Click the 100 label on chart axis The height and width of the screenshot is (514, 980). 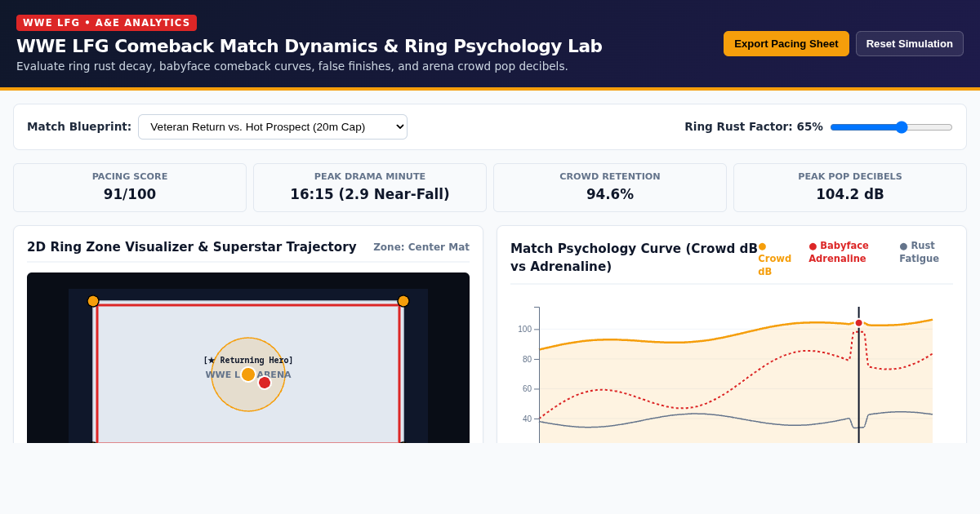click(524, 330)
